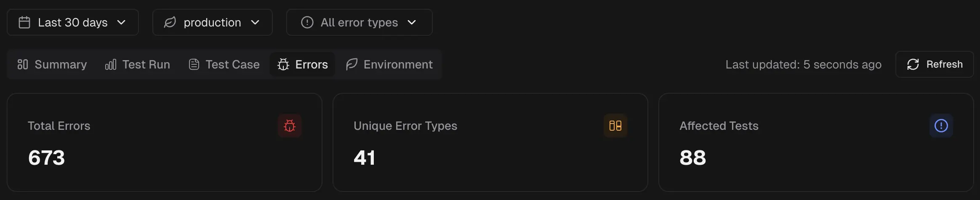Screen dimensions: 980x200
Task: Click the blue alert icon on Affected Tests
Action: (941, 126)
